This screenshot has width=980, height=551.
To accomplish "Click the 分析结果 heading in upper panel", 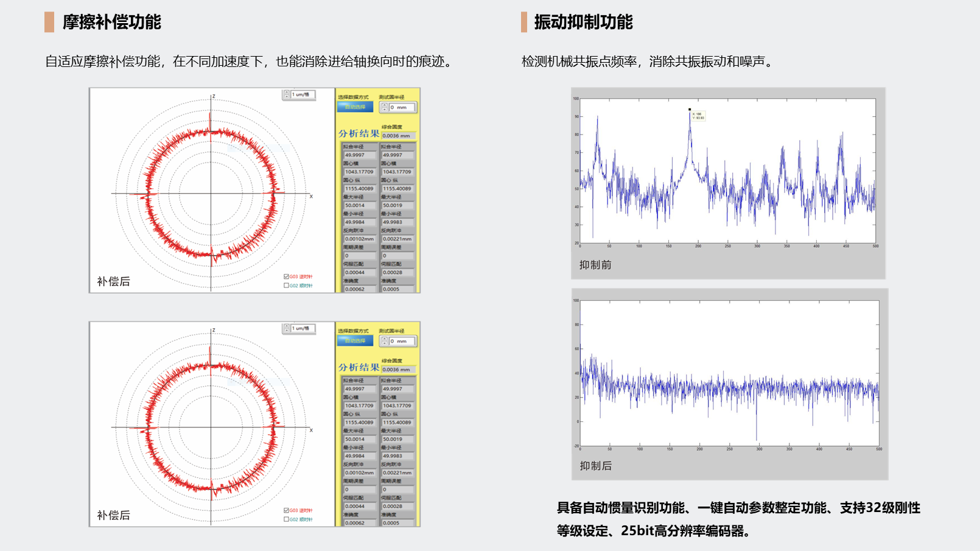I will [x=359, y=133].
